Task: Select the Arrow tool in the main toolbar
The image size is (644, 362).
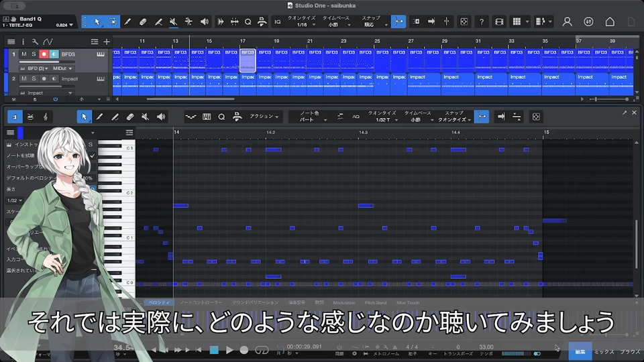Action: pyautogui.click(x=97, y=21)
